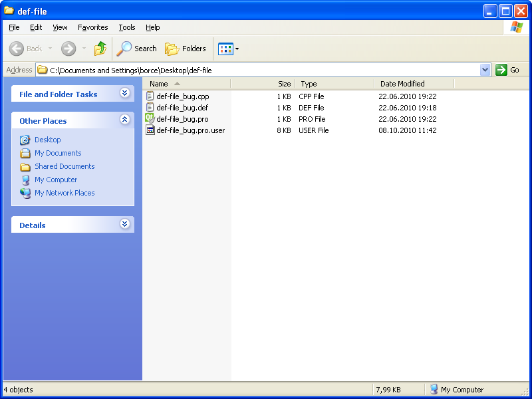The width and height of the screenshot is (532, 399).
Task: Click the address path input field
Action: (x=259, y=70)
